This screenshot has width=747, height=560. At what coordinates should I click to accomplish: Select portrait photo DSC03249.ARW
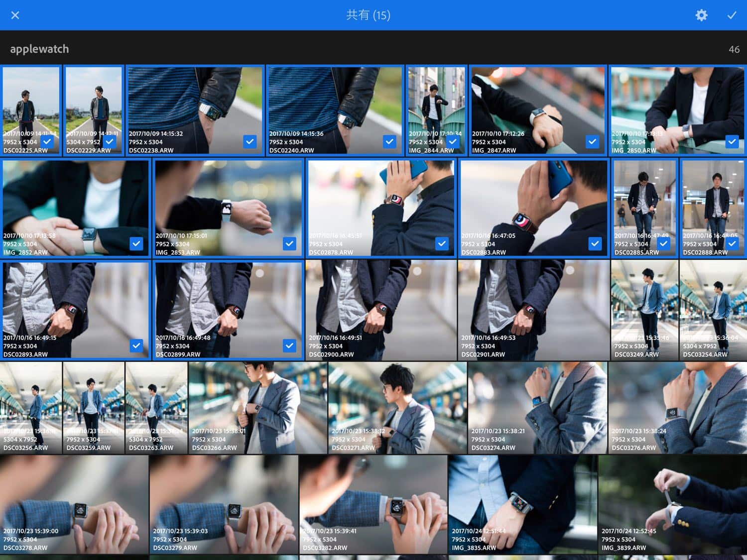click(644, 309)
